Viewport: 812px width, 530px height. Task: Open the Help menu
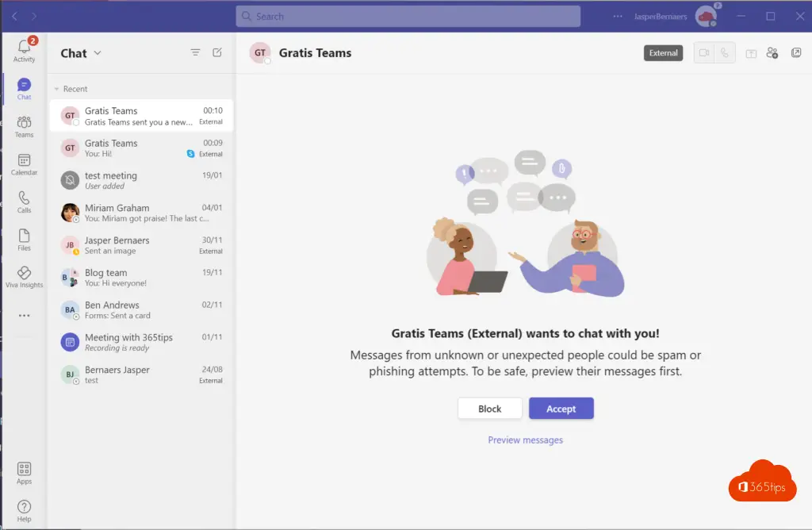point(24,511)
